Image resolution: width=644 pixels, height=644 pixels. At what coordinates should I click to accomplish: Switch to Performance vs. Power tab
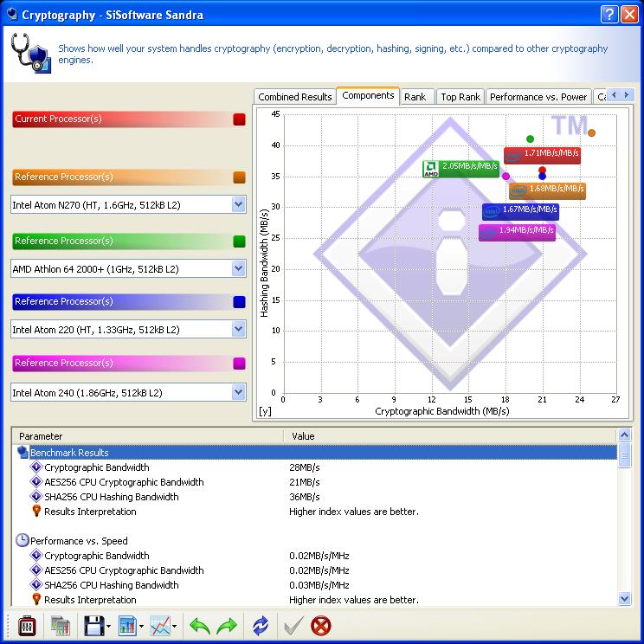point(538,97)
